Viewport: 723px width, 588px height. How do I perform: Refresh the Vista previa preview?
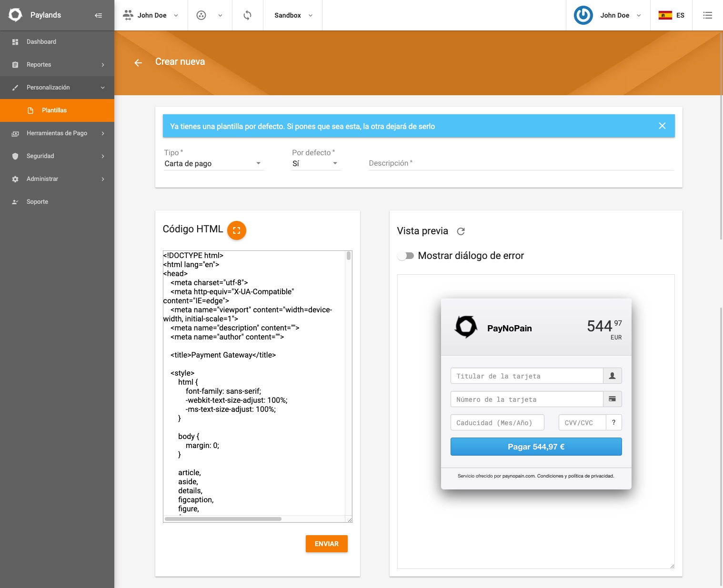(x=461, y=231)
